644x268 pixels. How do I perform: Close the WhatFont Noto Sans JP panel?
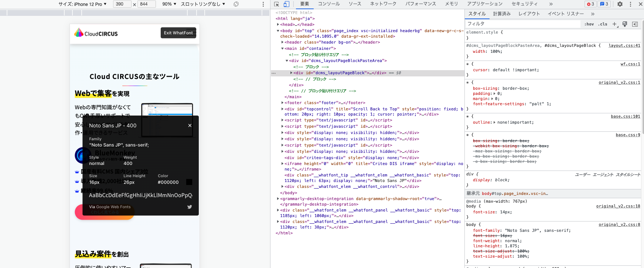[x=190, y=126]
